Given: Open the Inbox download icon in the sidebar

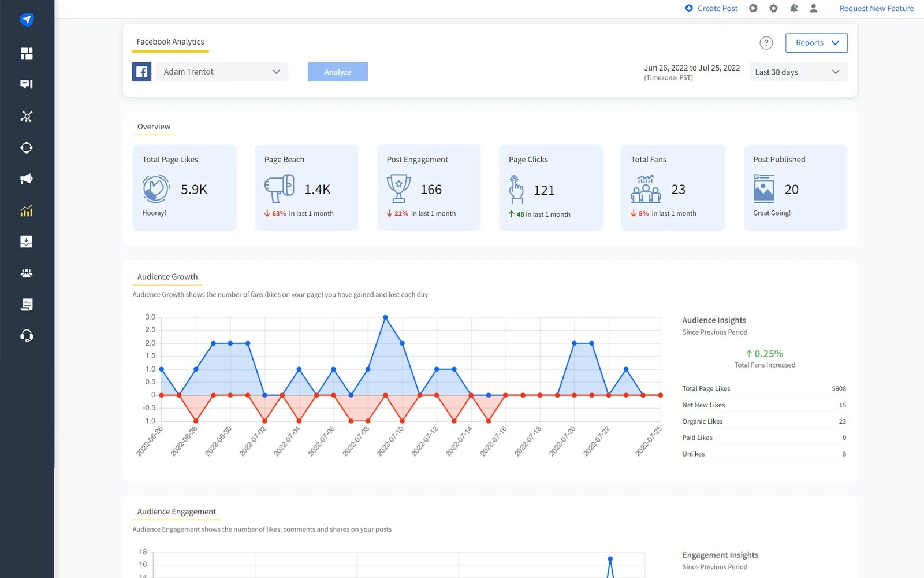Looking at the screenshot, I should tap(27, 241).
